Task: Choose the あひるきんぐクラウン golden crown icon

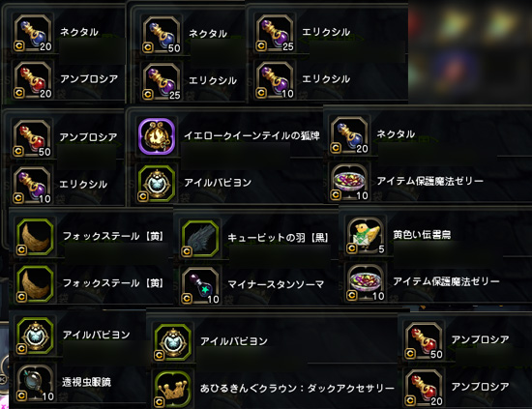Action: [173, 389]
